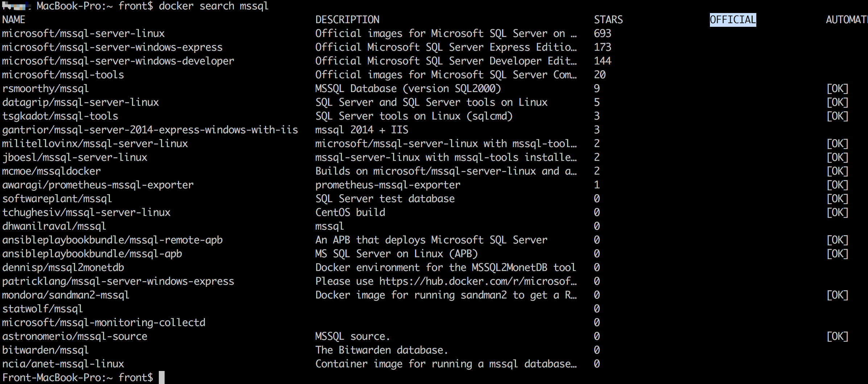Click the terminal cursor at the bottom prompt
868x384 pixels.
coord(162,377)
